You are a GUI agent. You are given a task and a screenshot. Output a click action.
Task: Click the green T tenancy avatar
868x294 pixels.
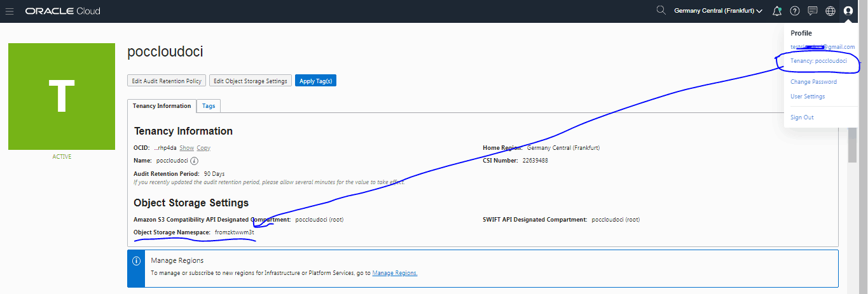(x=62, y=97)
